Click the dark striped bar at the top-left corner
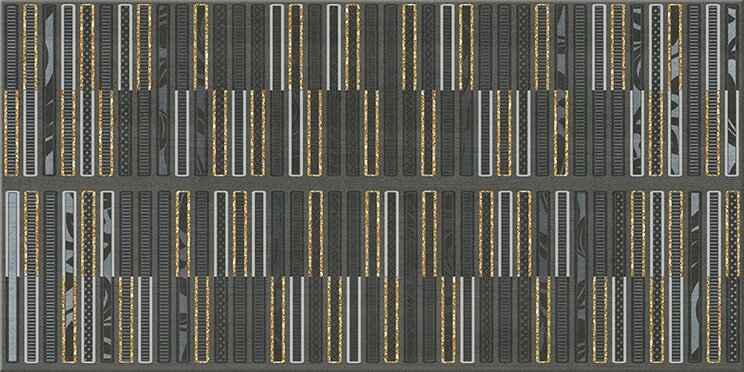The width and height of the screenshot is (744, 372). [11, 47]
